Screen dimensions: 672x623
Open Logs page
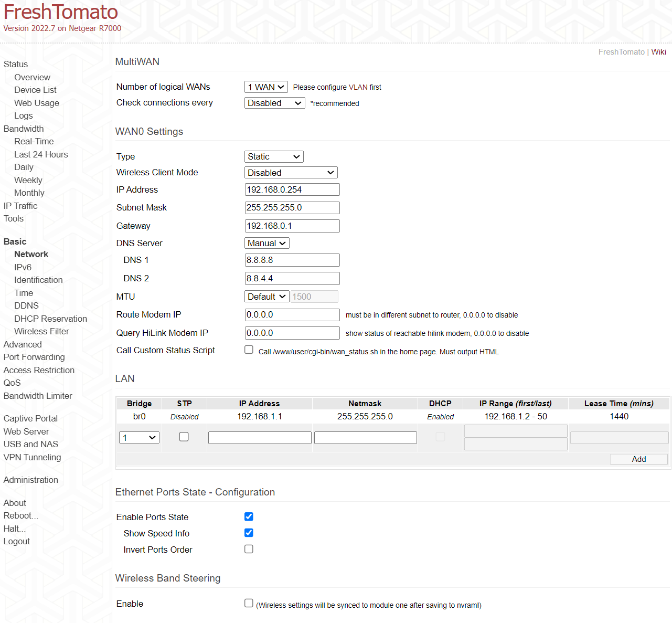(x=24, y=115)
